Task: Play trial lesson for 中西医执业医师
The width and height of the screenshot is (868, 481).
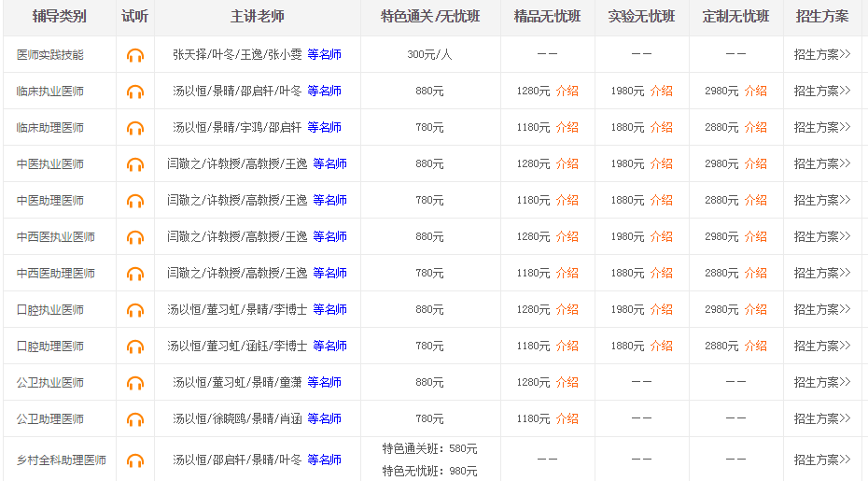Action: click(x=135, y=237)
